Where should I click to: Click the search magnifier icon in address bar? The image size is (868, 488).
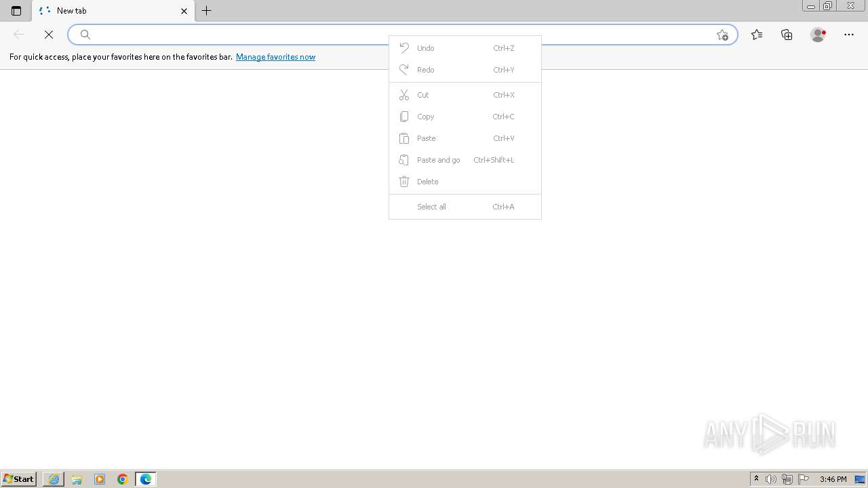[85, 35]
